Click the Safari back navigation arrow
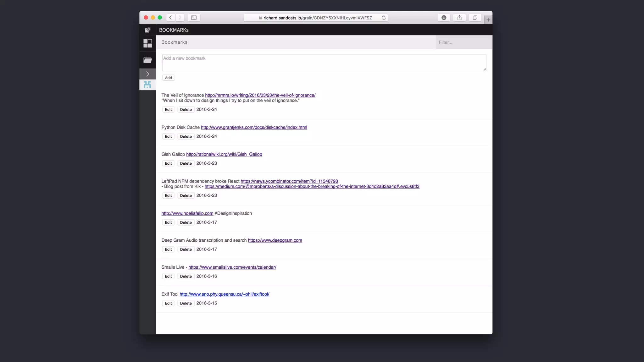Viewport: 644px width, 362px height. (170, 18)
